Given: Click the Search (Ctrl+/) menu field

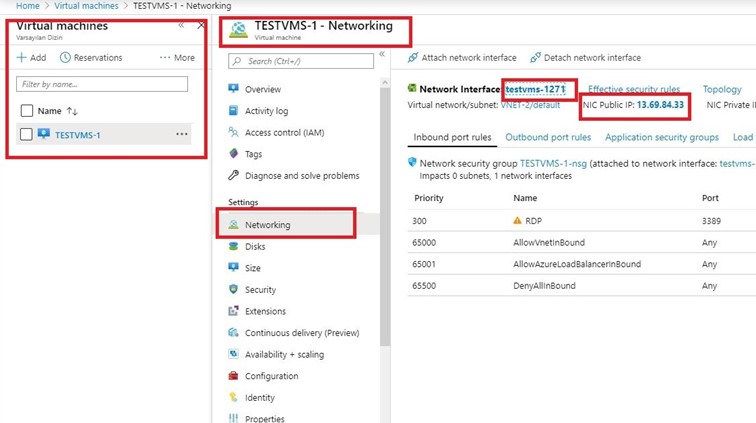Looking at the screenshot, I should point(301,61).
